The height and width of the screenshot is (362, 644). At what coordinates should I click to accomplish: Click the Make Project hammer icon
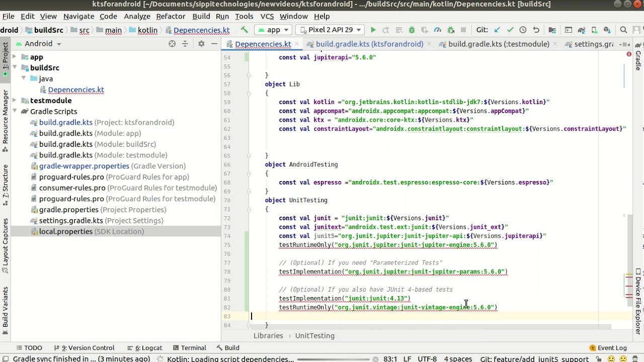click(x=244, y=30)
